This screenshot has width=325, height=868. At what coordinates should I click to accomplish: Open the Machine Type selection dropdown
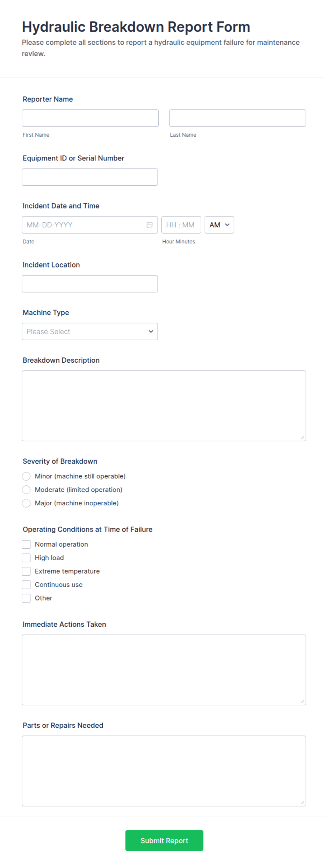tap(89, 331)
